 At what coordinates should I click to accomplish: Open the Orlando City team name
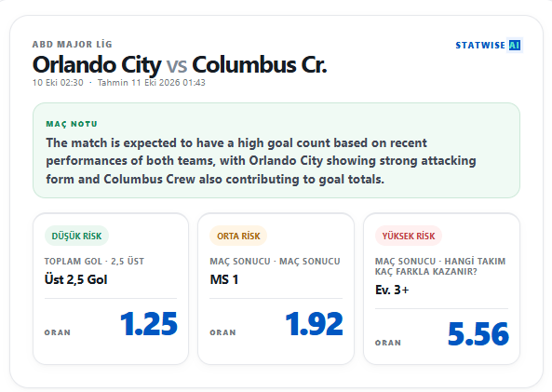click(x=97, y=65)
